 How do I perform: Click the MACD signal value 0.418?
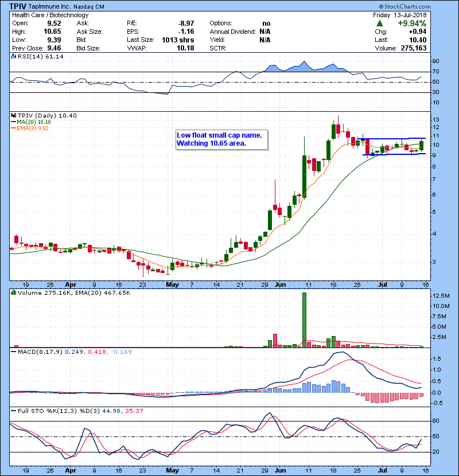[x=97, y=352]
